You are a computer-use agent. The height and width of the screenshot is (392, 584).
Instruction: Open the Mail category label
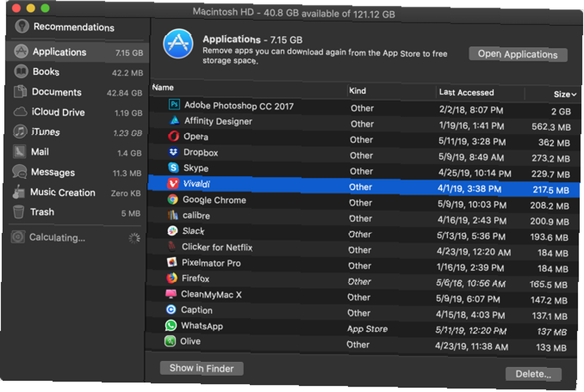click(40, 152)
